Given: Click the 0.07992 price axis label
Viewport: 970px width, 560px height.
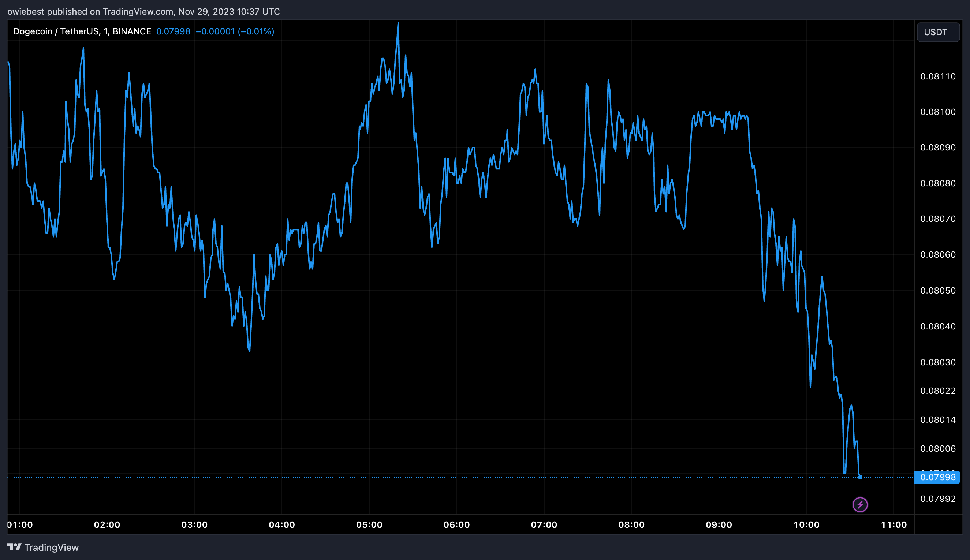Looking at the screenshot, I should point(938,499).
